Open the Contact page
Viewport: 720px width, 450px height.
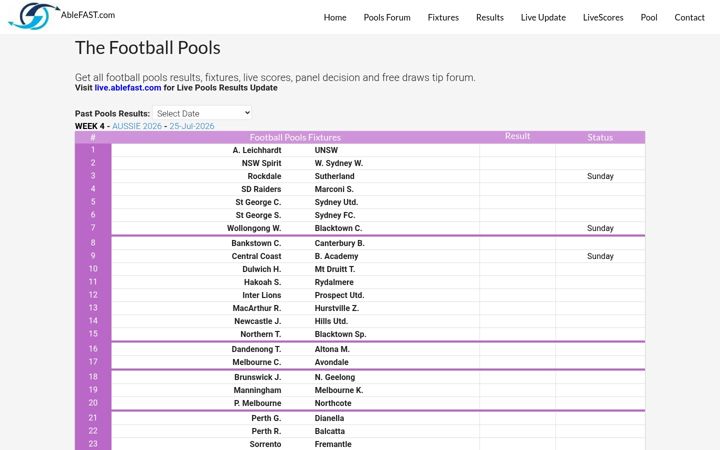689,17
